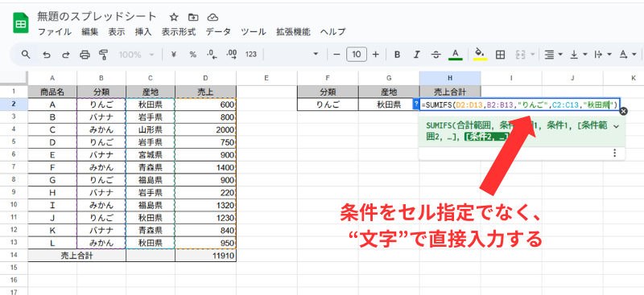Increase decimal places
The image size is (644, 295).
232,54
